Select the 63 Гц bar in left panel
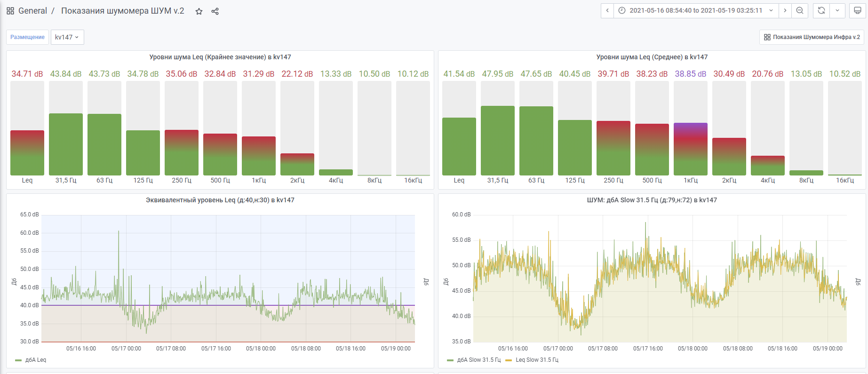The height and width of the screenshot is (374, 868). (x=104, y=144)
